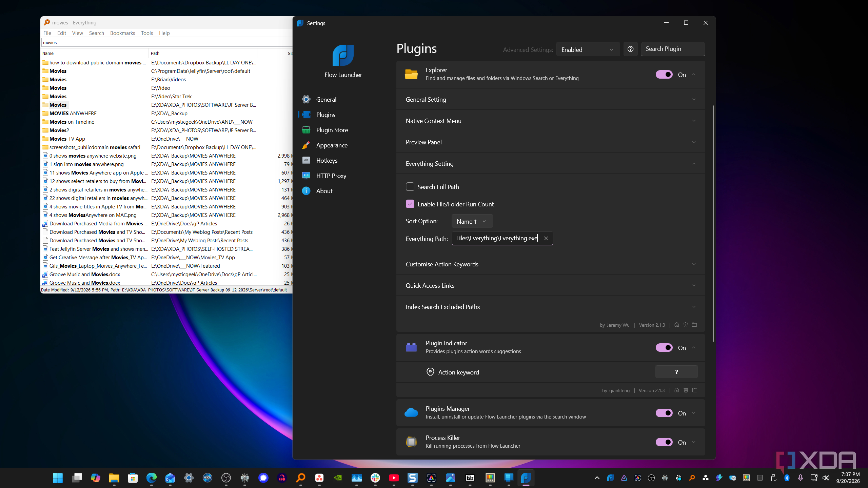Expand the Native Context Menu section
This screenshot has width=868, height=488.
(x=551, y=121)
